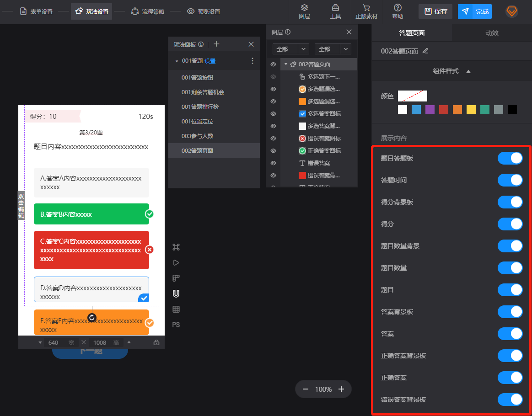Hide the 错误答案图标 layer via eye icon
This screenshot has width=532, height=416.
pos(273,139)
